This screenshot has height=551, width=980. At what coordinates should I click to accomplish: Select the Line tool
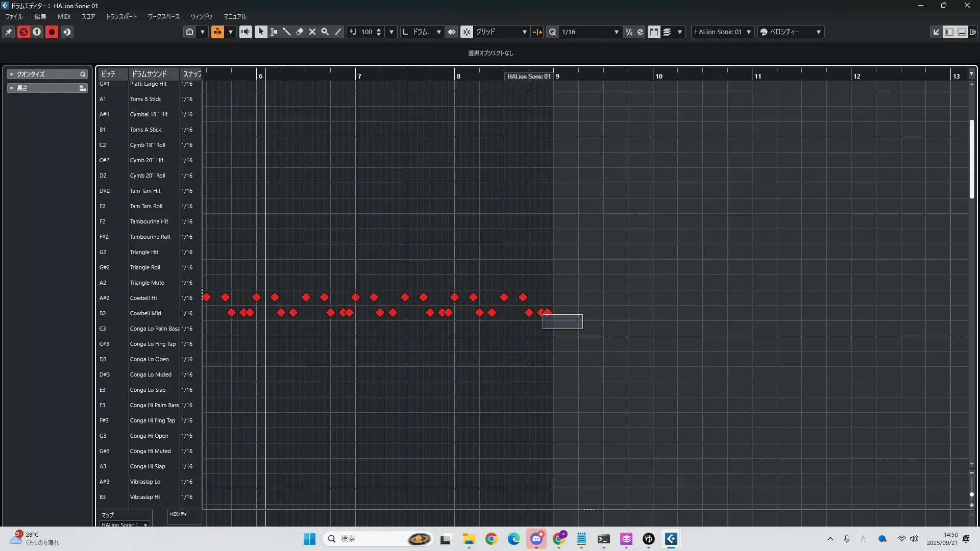[x=338, y=32]
